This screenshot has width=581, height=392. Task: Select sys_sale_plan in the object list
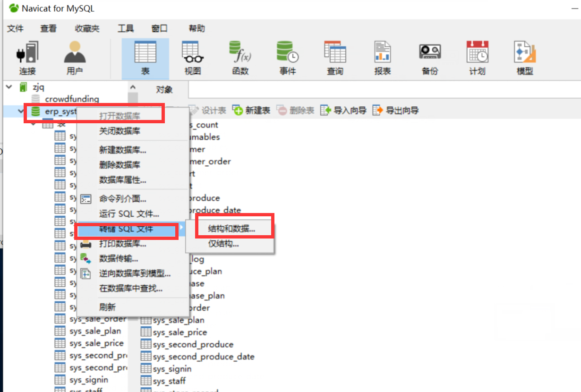coord(179,320)
